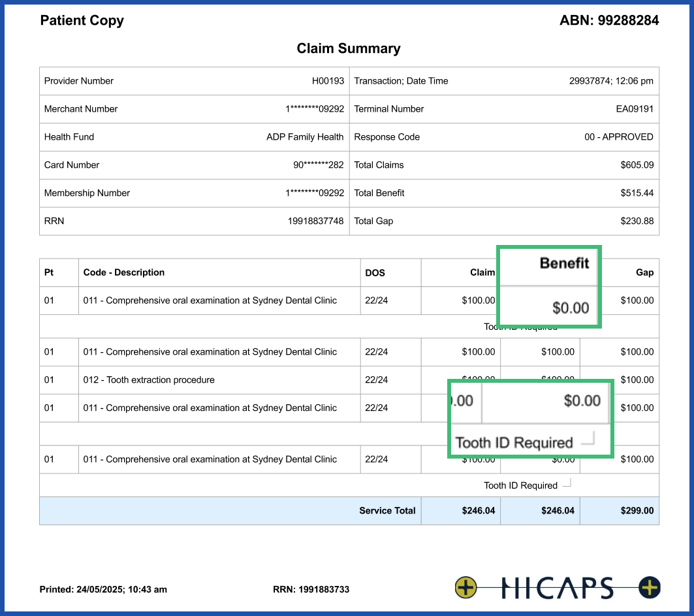Screen dimensions: 694x616
Task: Select the Patient Copy heading
Action: pyautogui.click(x=82, y=20)
